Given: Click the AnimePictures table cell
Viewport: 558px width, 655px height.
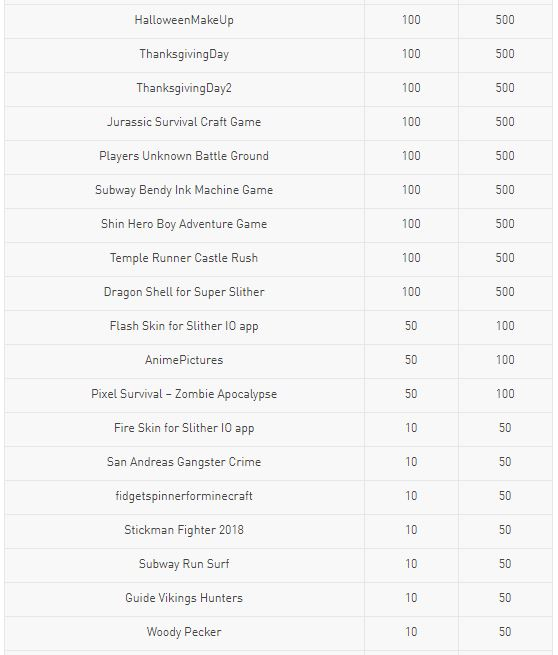Looking at the screenshot, I should click(184, 360).
